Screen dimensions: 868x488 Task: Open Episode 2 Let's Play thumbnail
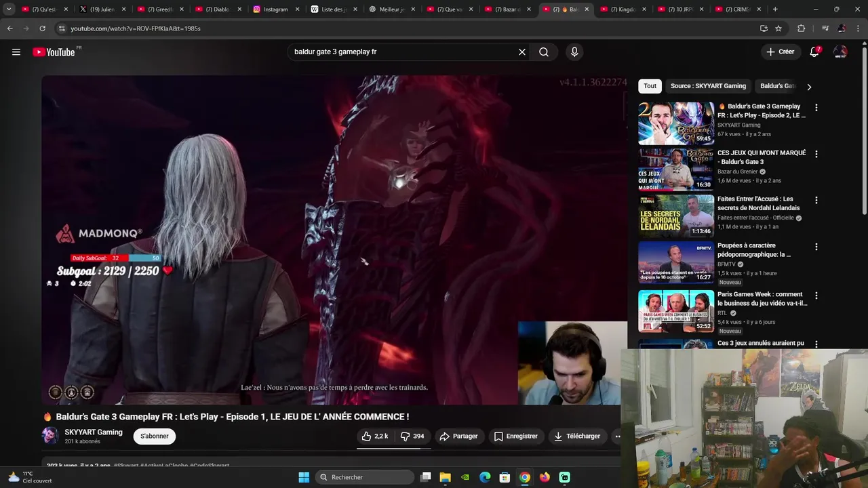coord(676,123)
